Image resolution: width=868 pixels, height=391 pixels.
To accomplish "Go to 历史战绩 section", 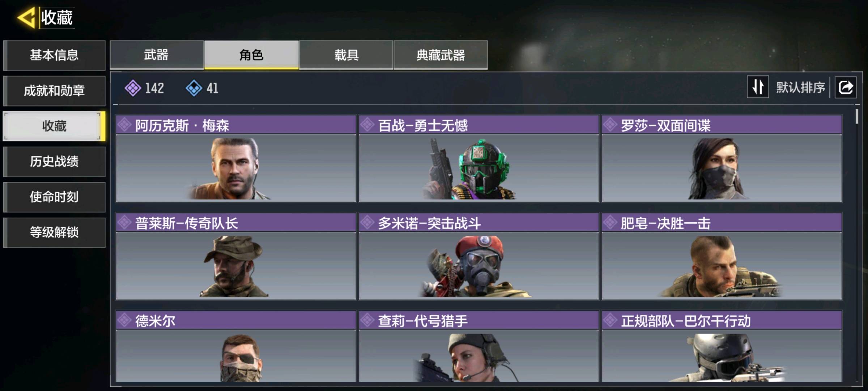I will click(x=54, y=161).
